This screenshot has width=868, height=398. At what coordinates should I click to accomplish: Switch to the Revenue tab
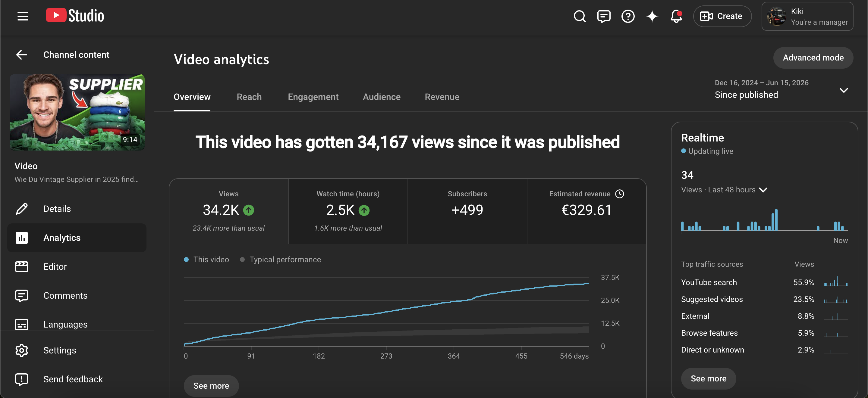(x=442, y=97)
